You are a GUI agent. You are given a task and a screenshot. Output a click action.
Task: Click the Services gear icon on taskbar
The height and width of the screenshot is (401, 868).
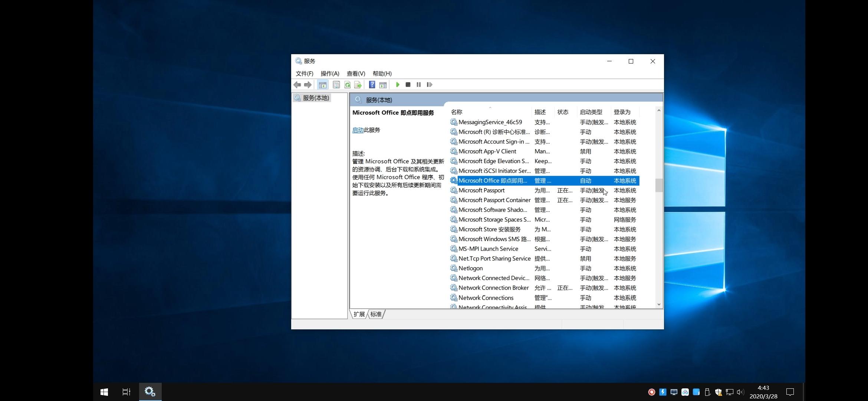[x=150, y=392]
